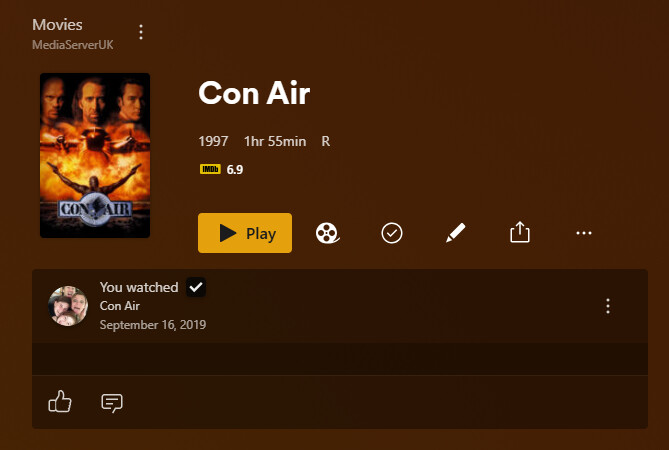Click the Play button for Con Air
The image size is (669, 450).
point(245,233)
